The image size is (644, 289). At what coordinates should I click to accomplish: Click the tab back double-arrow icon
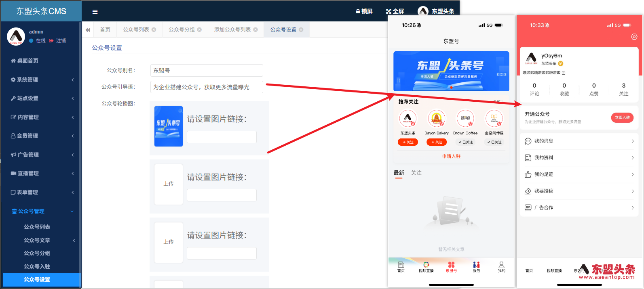pos(88,30)
